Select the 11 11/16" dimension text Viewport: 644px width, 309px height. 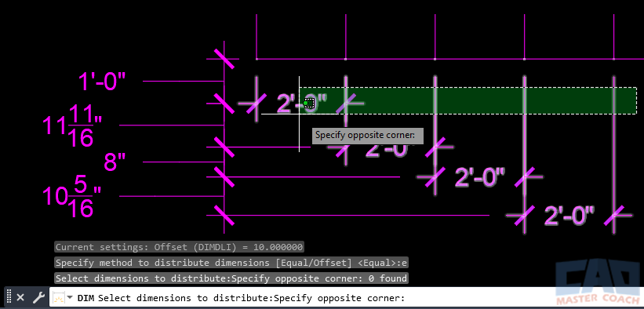(72, 125)
